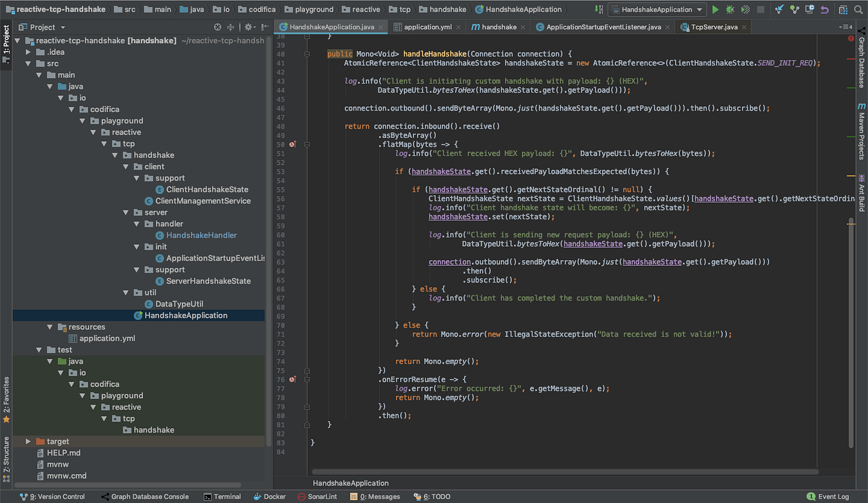Click the Update Project VCS icon
Image resolution: width=868 pixels, height=503 pixels.
pos(779,10)
